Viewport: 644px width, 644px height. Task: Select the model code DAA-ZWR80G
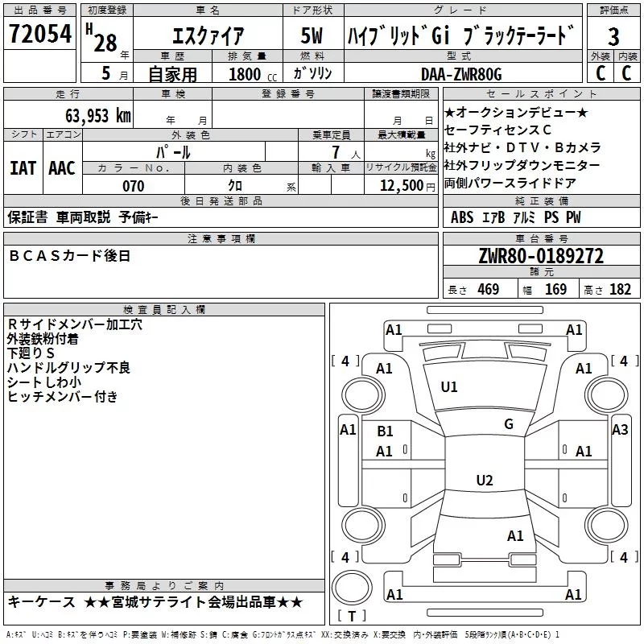(461, 74)
